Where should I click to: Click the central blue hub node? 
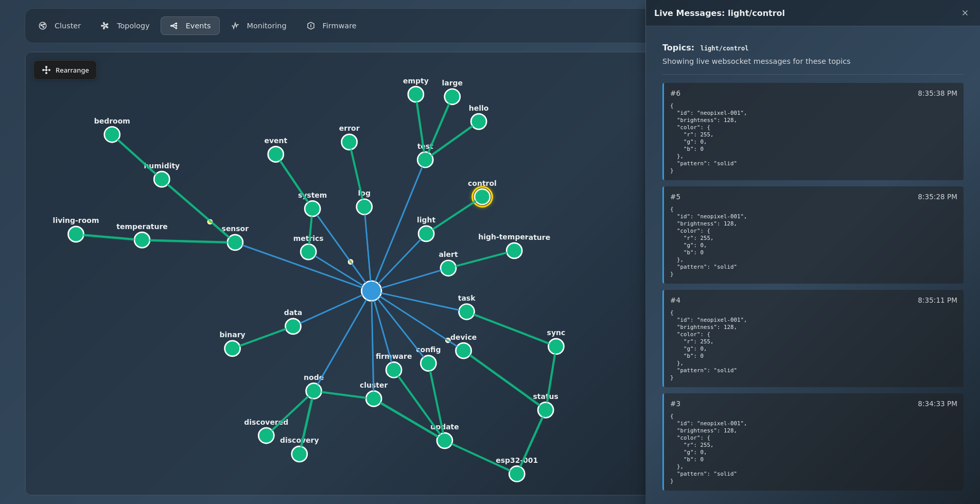[371, 291]
